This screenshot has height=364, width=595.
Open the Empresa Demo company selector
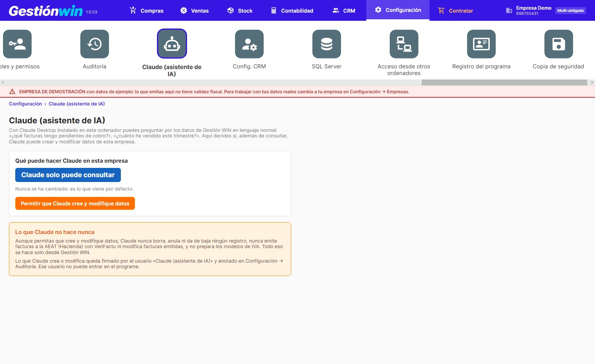[x=528, y=10]
